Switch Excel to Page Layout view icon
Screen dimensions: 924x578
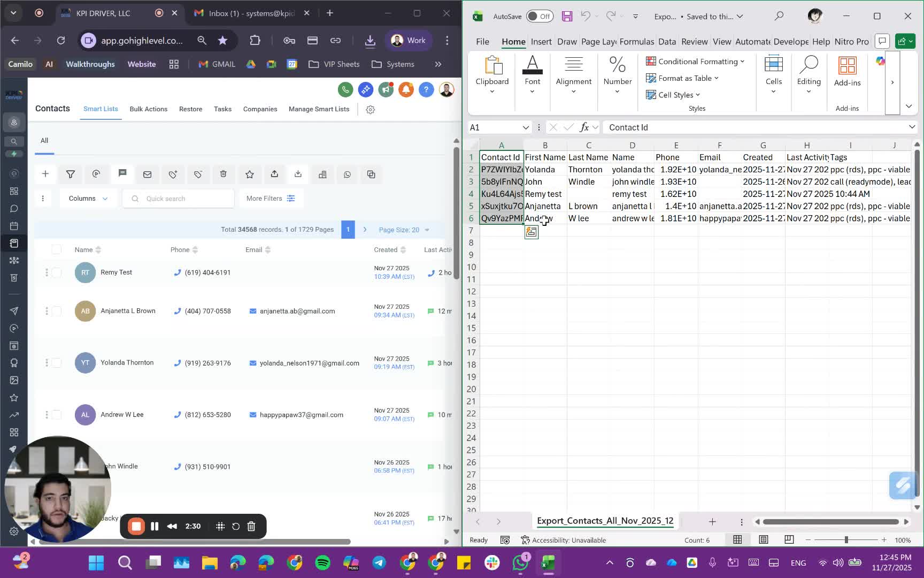764,539
